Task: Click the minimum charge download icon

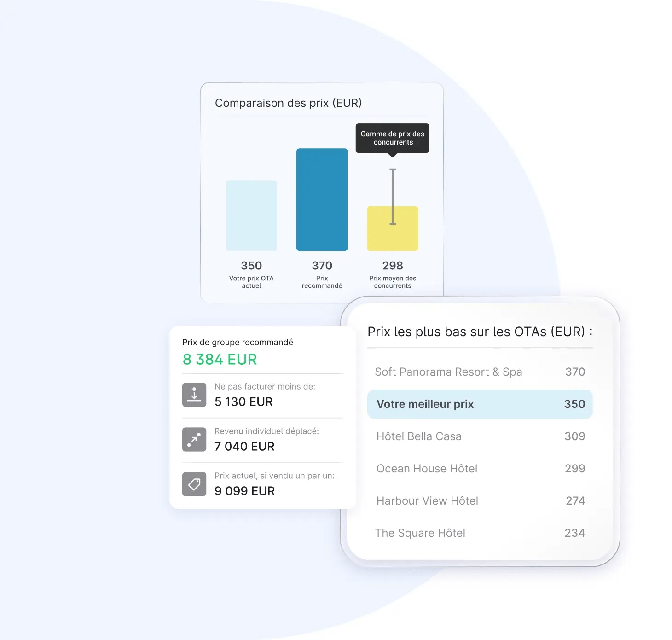Action: tap(194, 395)
